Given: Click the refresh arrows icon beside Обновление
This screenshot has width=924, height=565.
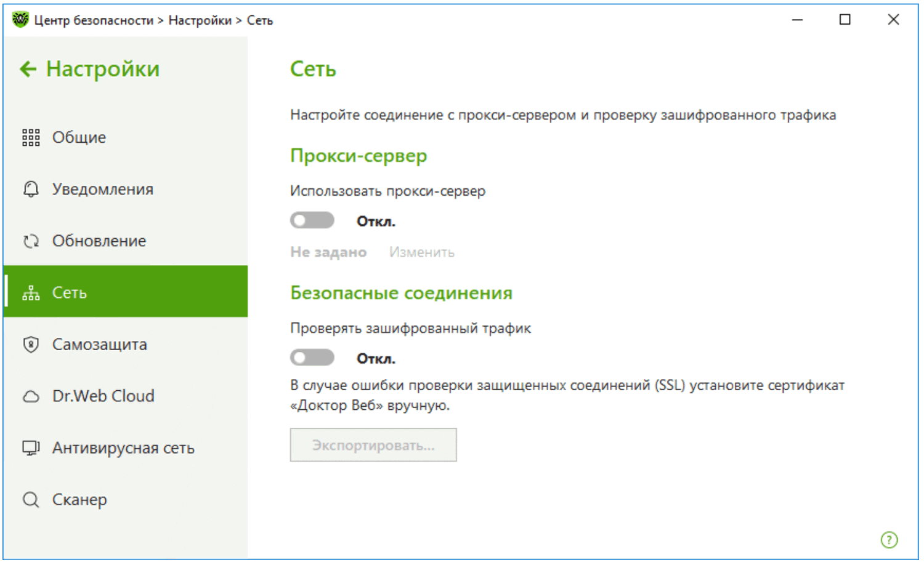Looking at the screenshot, I should [x=31, y=241].
